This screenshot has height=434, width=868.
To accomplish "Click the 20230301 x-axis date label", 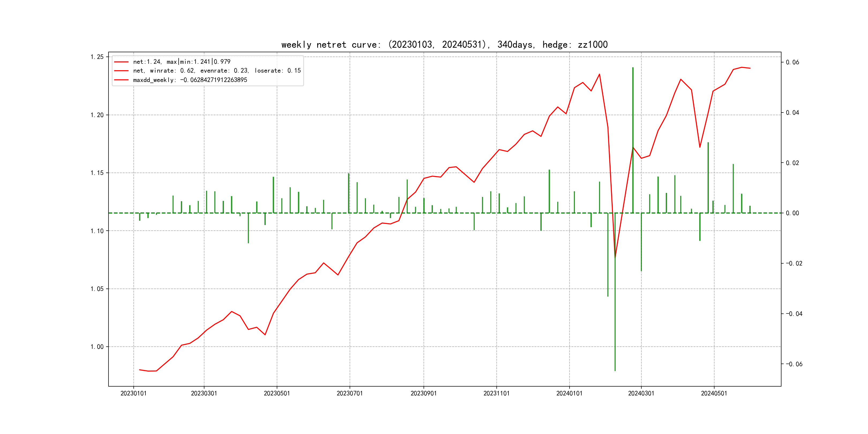I will tap(204, 394).
